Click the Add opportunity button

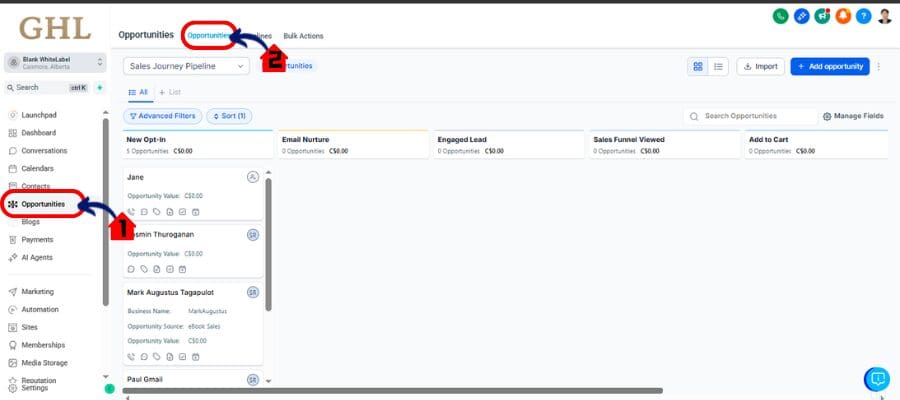[829, 66]
